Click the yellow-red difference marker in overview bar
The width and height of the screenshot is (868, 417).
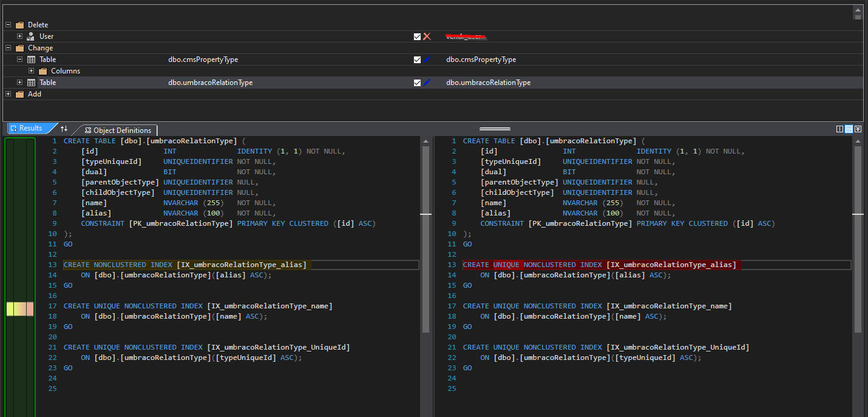(x=19, y=309)
